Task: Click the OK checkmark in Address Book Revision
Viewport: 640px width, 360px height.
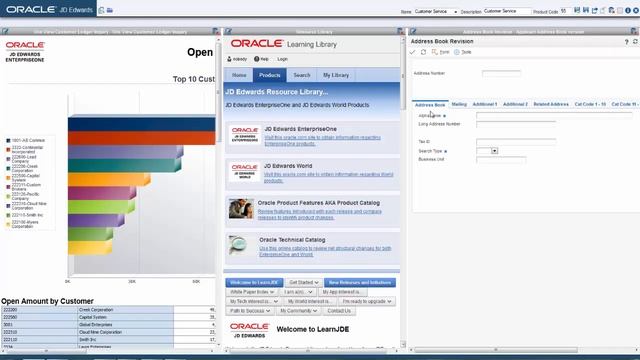Action: coord(413,52)
